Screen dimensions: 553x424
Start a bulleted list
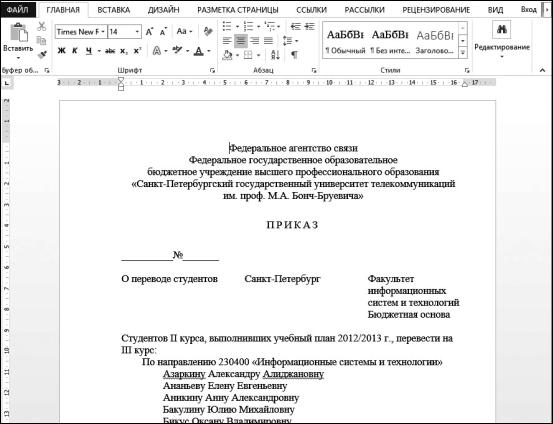click(x=227, y=26)
